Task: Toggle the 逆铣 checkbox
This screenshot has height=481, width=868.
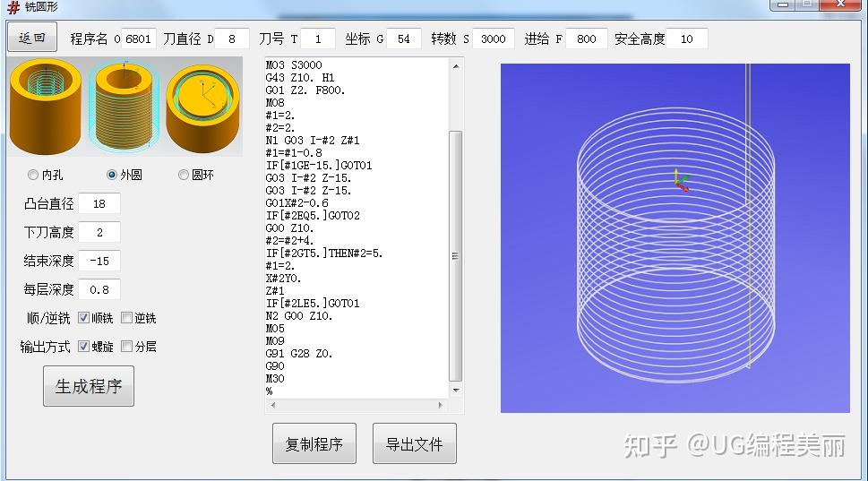Action: [127, 318]
